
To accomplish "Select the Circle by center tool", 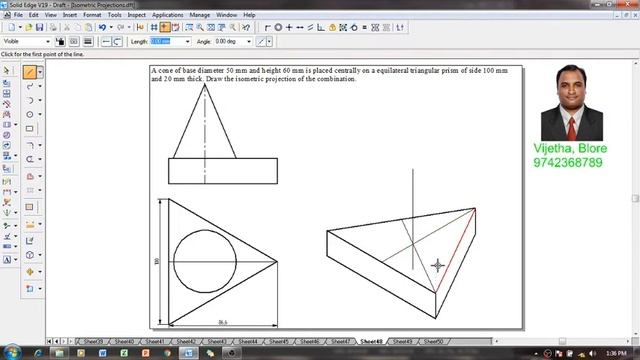I will [x=30, y=114].
